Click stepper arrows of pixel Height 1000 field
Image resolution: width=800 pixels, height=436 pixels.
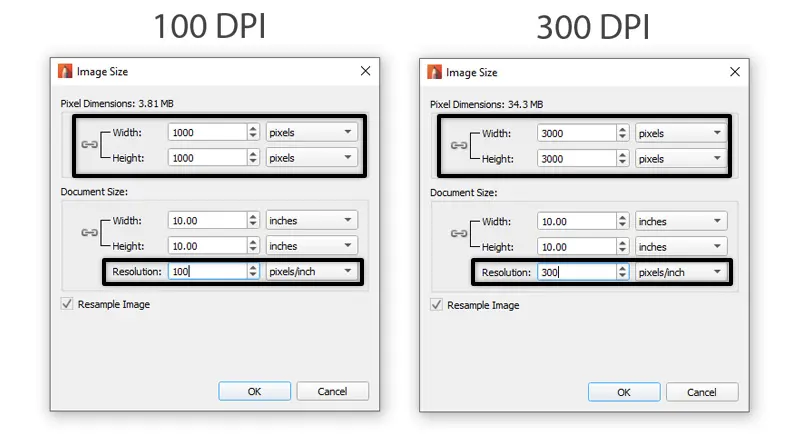[x=253, y=158]
